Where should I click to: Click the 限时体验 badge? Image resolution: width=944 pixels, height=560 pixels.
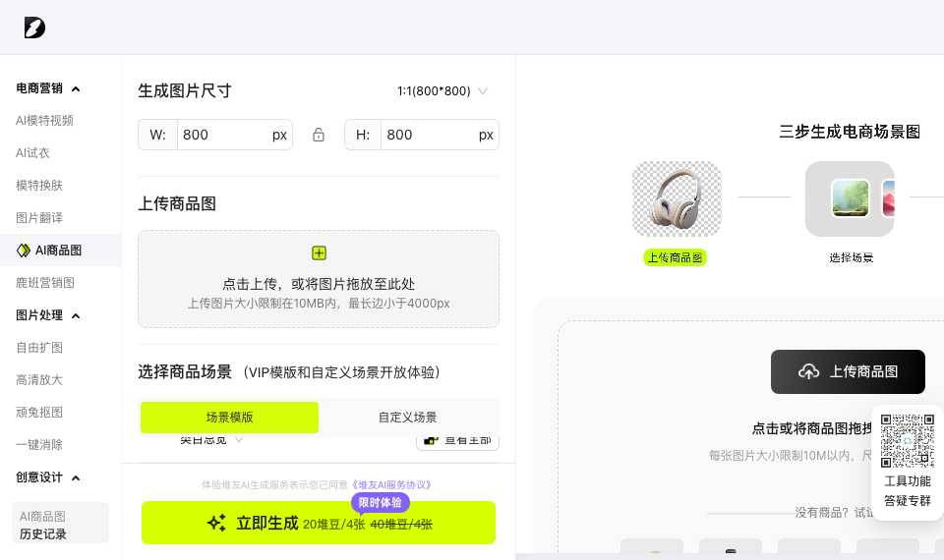coord(380,502)
